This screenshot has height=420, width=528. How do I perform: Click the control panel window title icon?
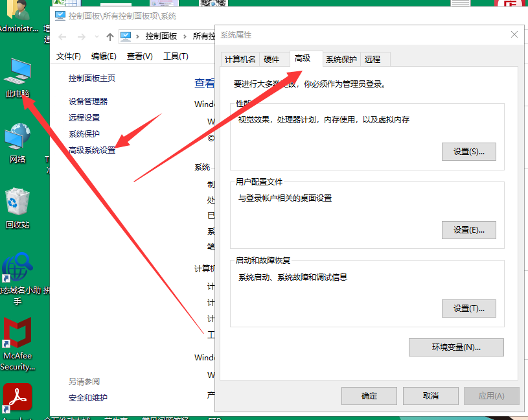[x=60, y=16]
